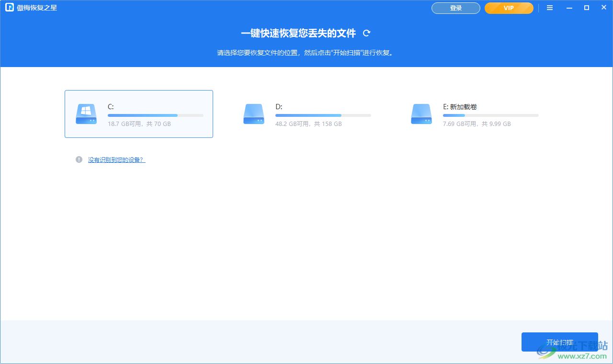Image resolution: width=613 pixels, height=364 pixels.
Task: Click text "7.69 GB可用, 共 9.99 GB"
Action: click(x=477, y=124)
